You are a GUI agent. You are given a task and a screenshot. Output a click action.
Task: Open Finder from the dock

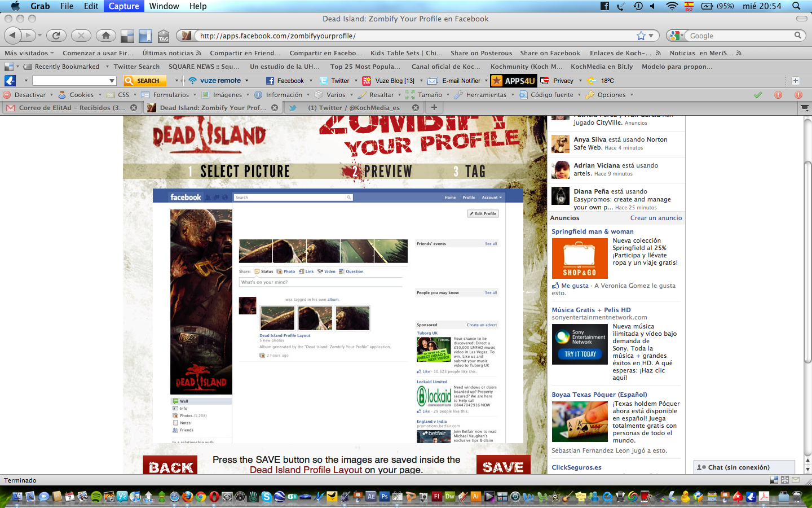click(x=17, y=497)
